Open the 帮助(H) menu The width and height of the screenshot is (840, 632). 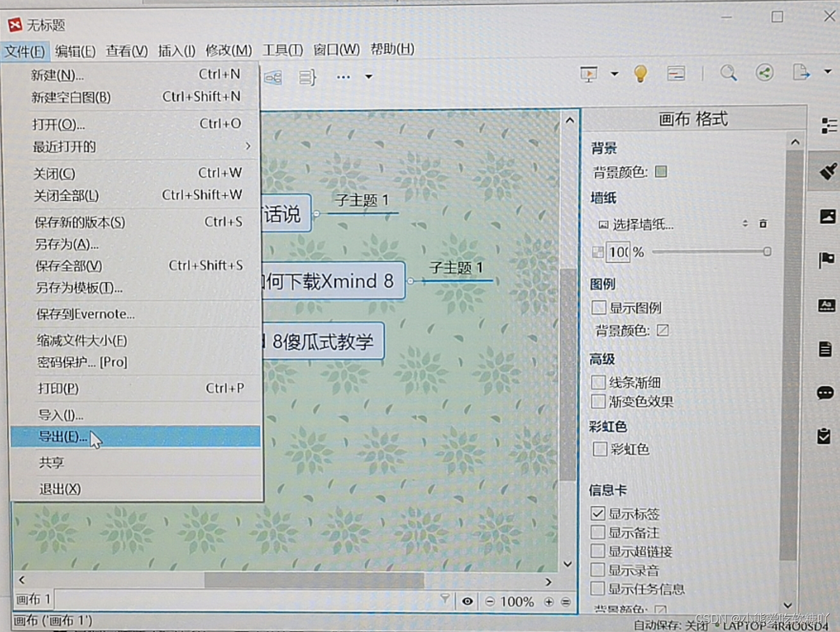(x=392, y=49)
